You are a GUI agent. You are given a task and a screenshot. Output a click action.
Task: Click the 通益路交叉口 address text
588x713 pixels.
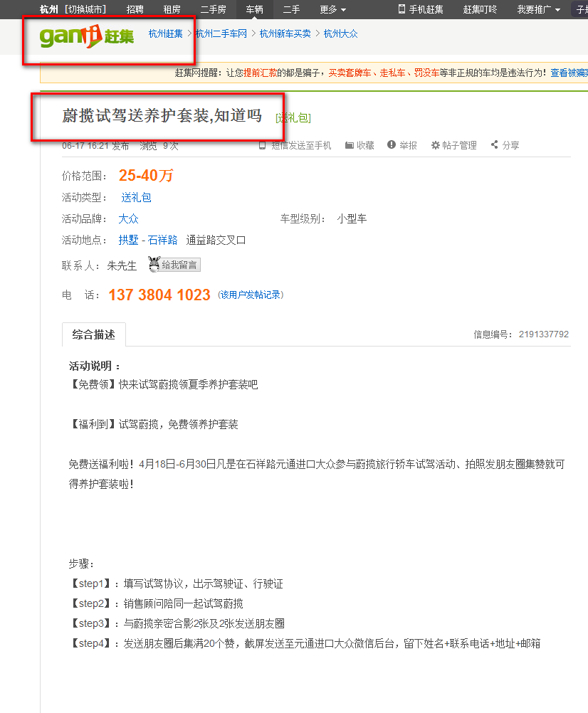(216, 240)
